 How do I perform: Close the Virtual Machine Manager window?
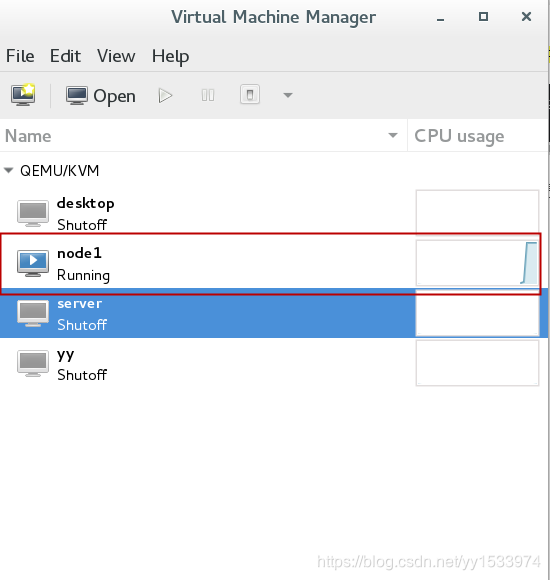click(526, 17)
